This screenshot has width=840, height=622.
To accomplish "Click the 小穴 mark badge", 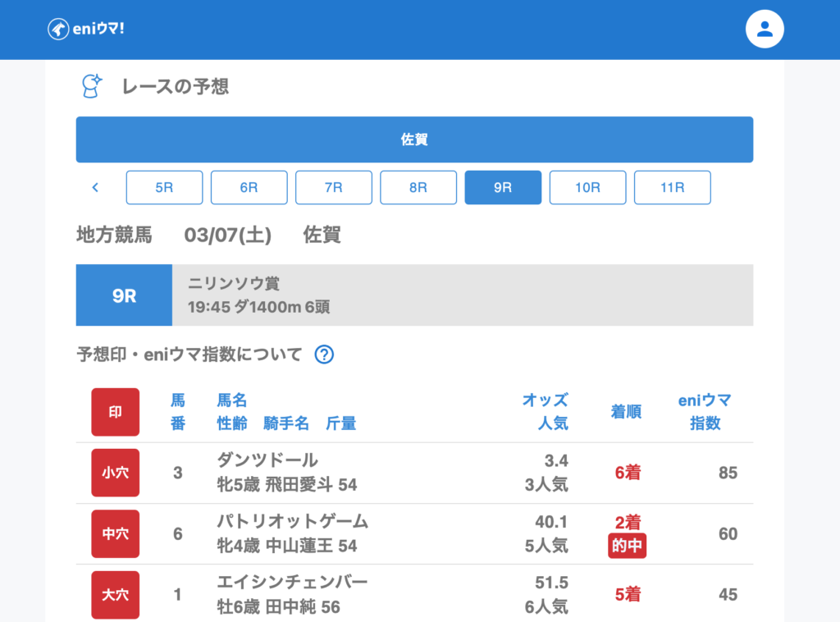I will point(115,473).
